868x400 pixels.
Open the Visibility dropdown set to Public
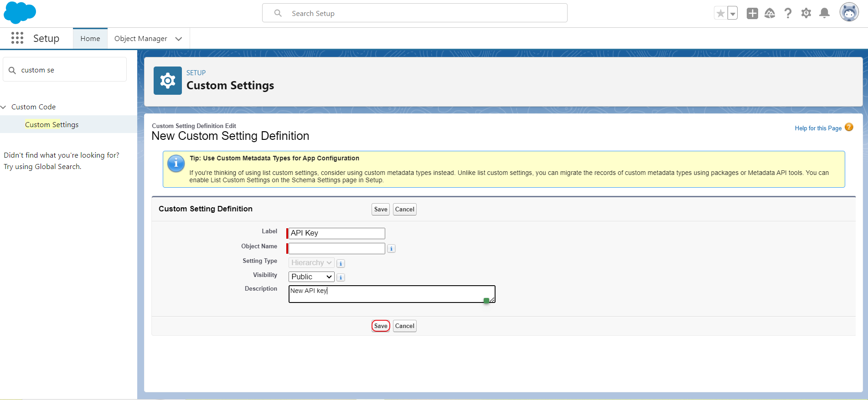point(311,277)
